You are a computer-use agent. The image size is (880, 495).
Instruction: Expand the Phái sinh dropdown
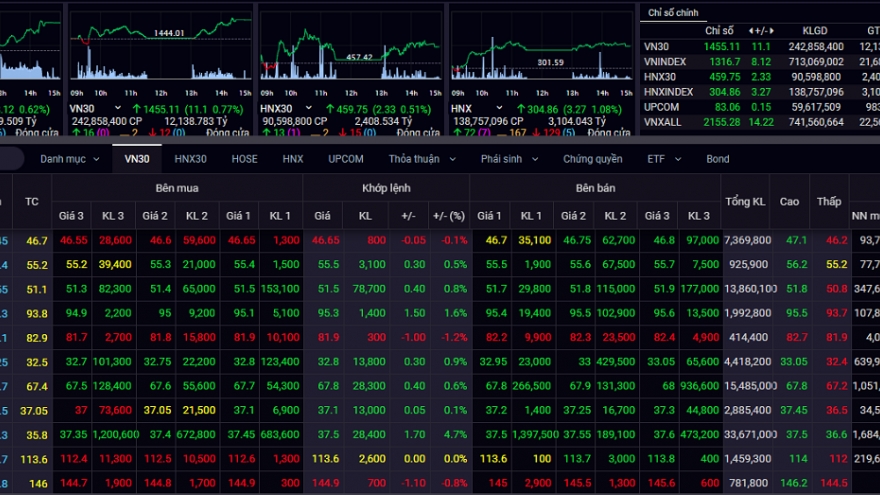pos(509,159)
